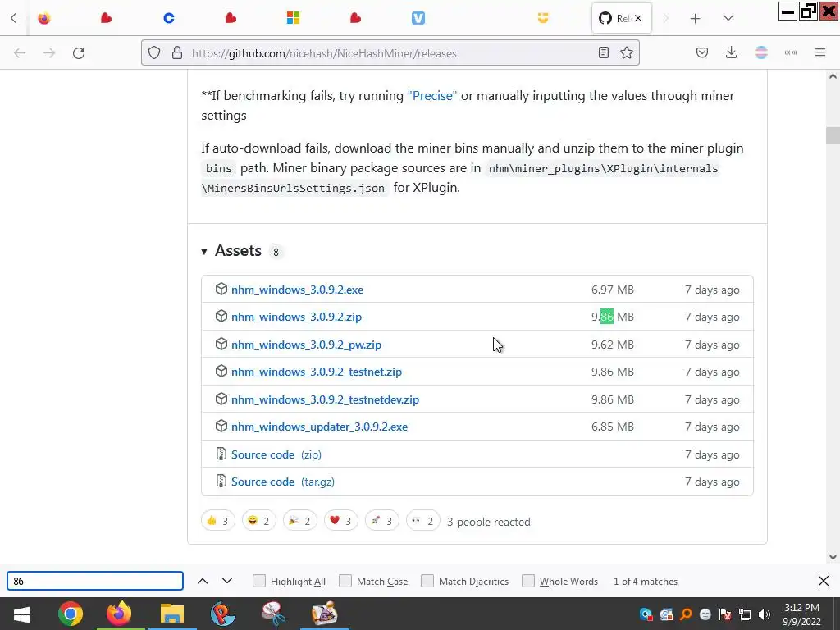Screen dimensions: 840x630
Task: Reload the page with the refresh icon
Action: (79, 53)
